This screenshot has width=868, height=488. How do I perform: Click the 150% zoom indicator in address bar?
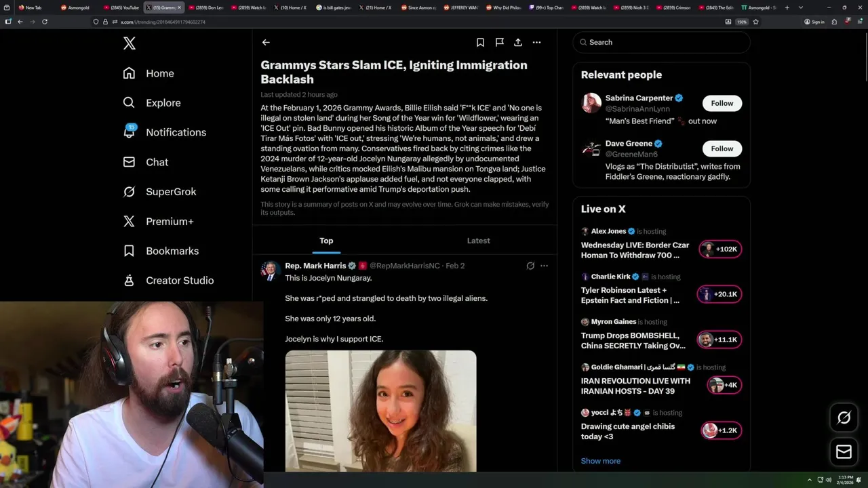(x=742, y=22)
